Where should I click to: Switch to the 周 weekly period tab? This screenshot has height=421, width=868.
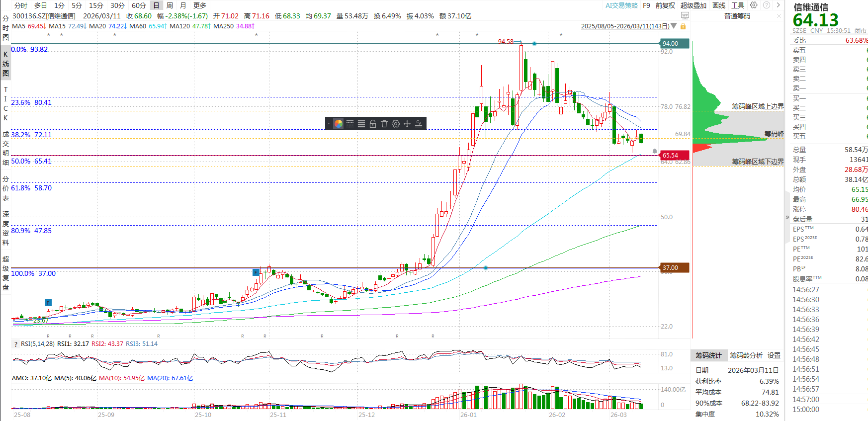pos(170,5)
